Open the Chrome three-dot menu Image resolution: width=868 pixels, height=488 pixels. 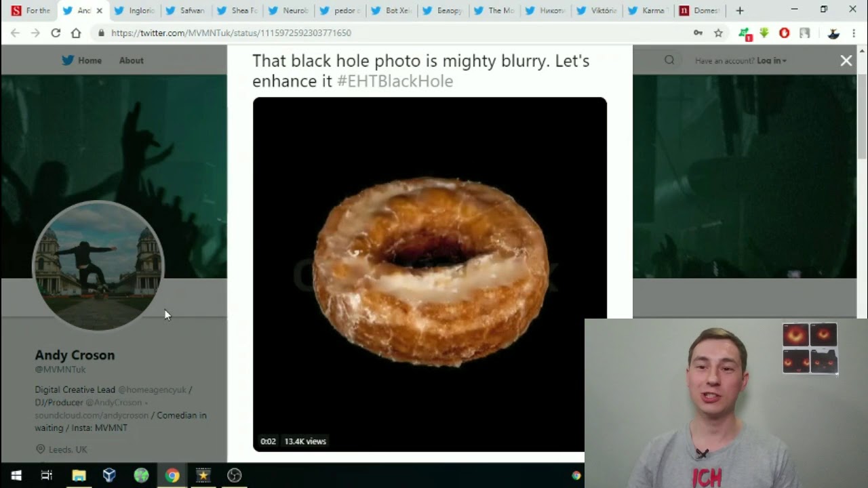click(854, 33)
